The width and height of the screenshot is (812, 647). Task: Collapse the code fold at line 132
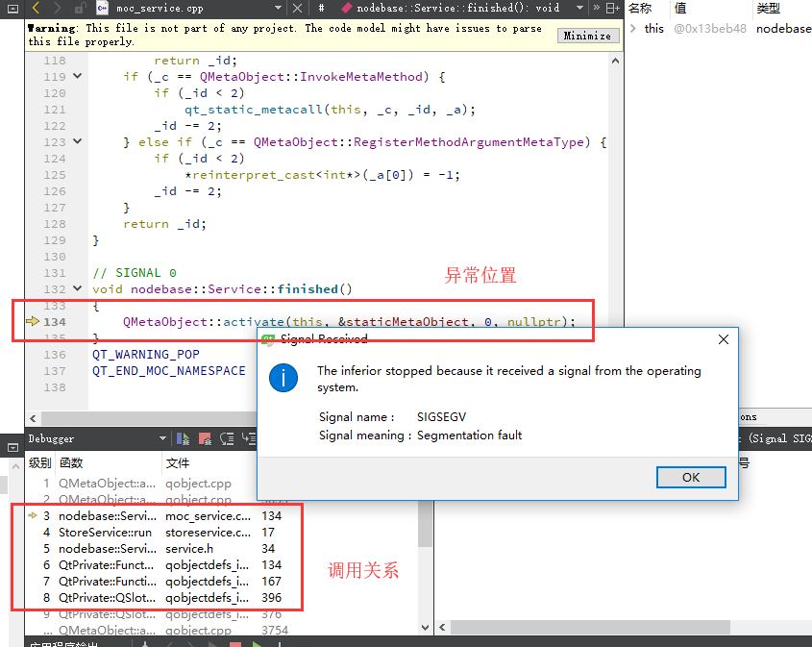tap(78, 288)
